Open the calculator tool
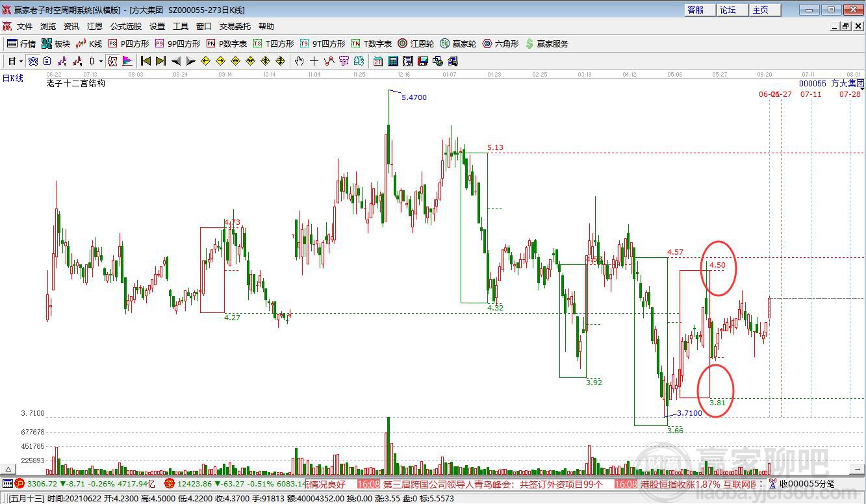 (x=392, y=61)
